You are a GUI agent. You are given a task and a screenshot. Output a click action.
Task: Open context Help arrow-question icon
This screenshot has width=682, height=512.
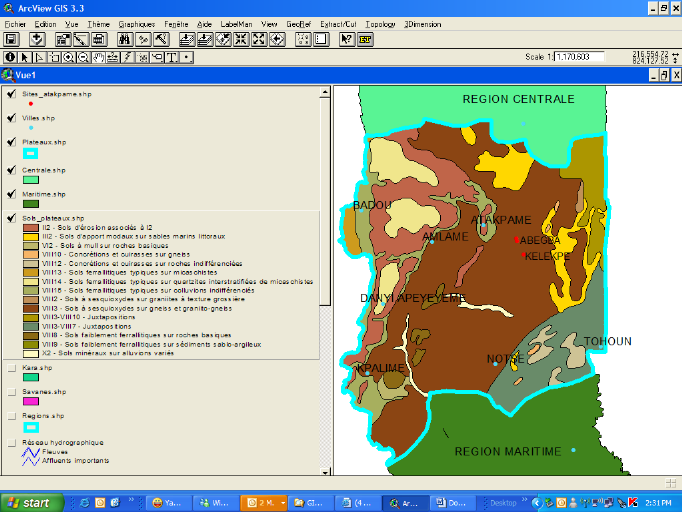[x=346, y=39]
